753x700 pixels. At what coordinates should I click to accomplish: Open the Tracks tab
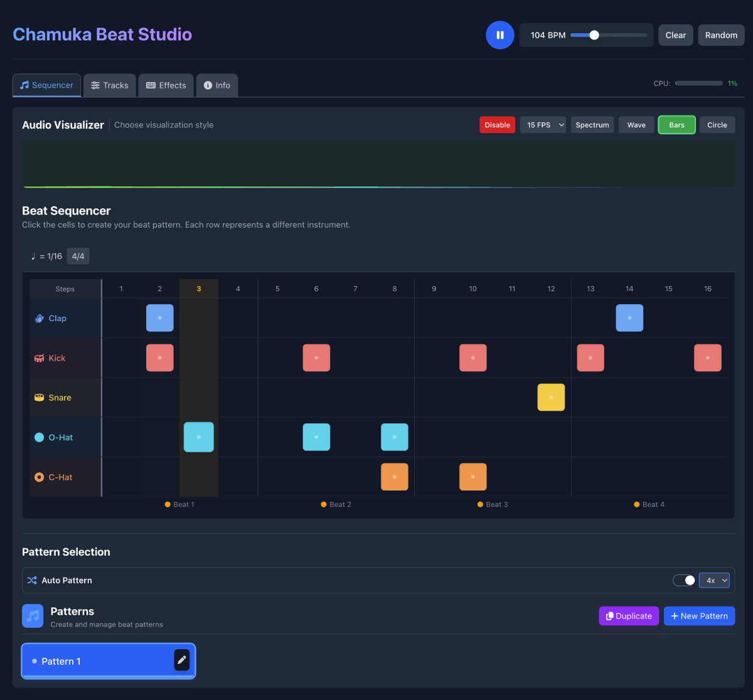point(109,85)
